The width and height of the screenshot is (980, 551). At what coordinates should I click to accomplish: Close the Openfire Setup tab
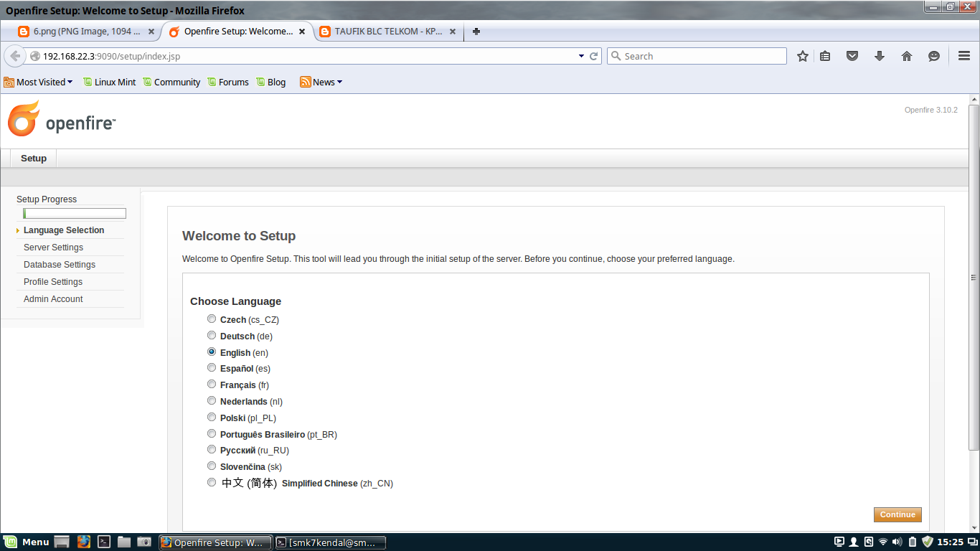coord(302,32)
